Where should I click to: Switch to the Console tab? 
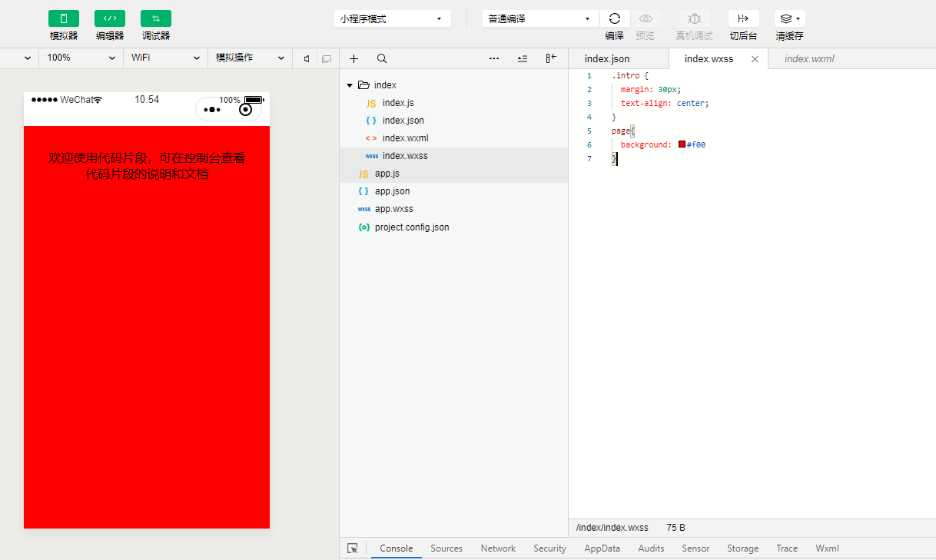(397, 548)
